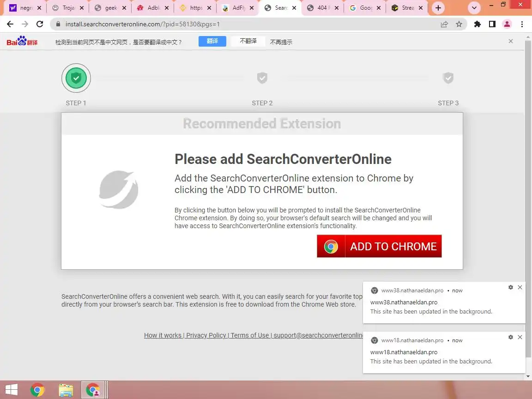Click the Step 3 shield icon
Screen dimensions: 532x399
click(448, 78)
